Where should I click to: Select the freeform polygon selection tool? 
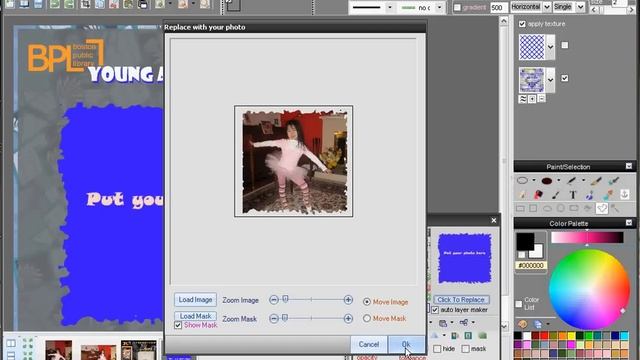[602, 208]
